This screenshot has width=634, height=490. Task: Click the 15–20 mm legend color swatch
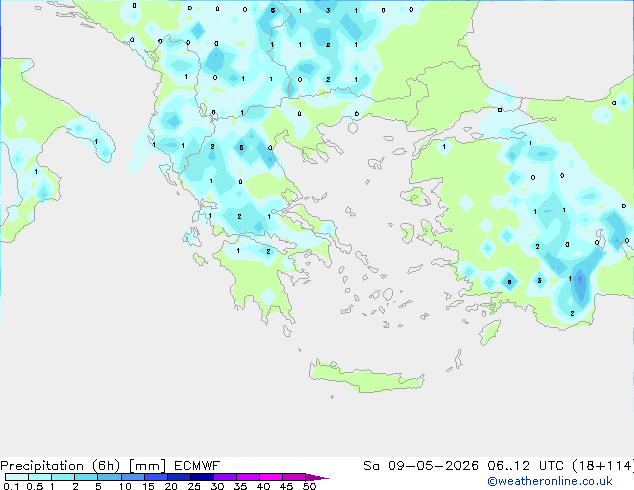(x=155, y=477)
